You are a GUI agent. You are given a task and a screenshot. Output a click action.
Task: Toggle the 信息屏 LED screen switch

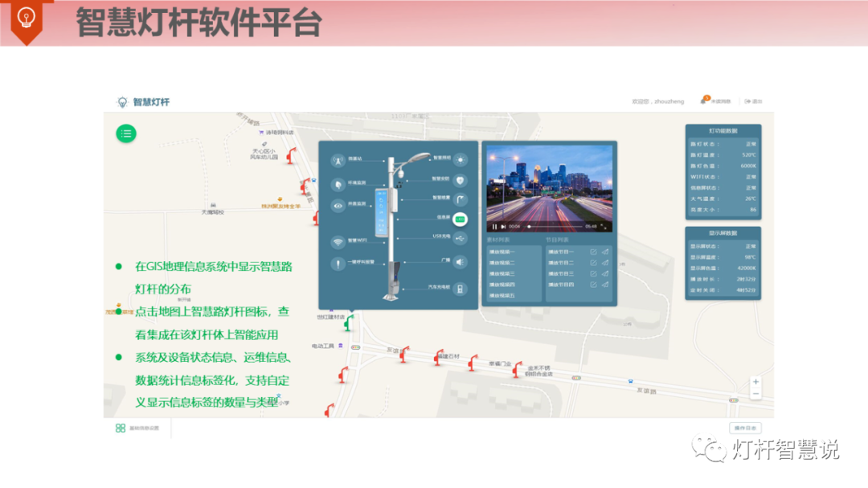459,219
